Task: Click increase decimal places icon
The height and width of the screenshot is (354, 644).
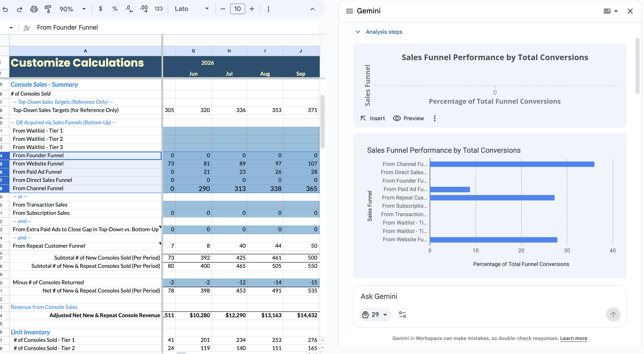Action: click(x=144, y=9)
